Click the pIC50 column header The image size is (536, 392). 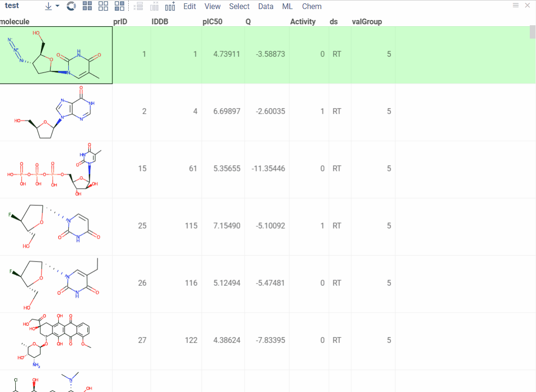pyautogui.click(x=212, y=21)
